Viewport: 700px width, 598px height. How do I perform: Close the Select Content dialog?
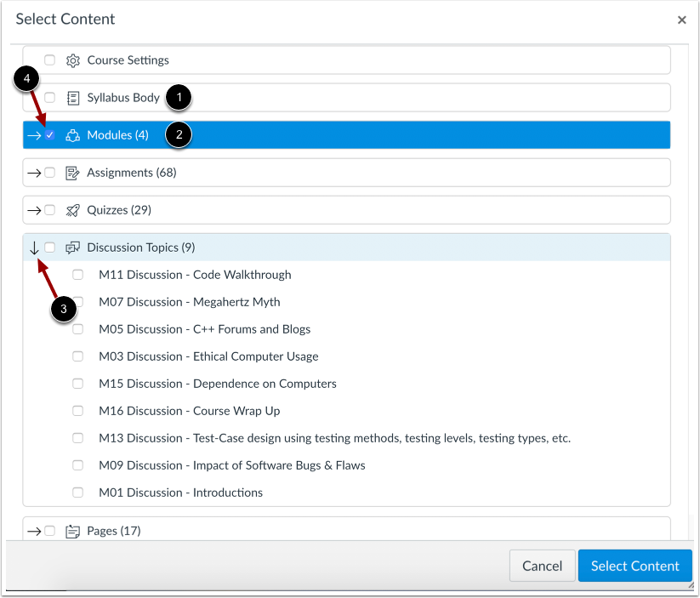pos(681,20)
